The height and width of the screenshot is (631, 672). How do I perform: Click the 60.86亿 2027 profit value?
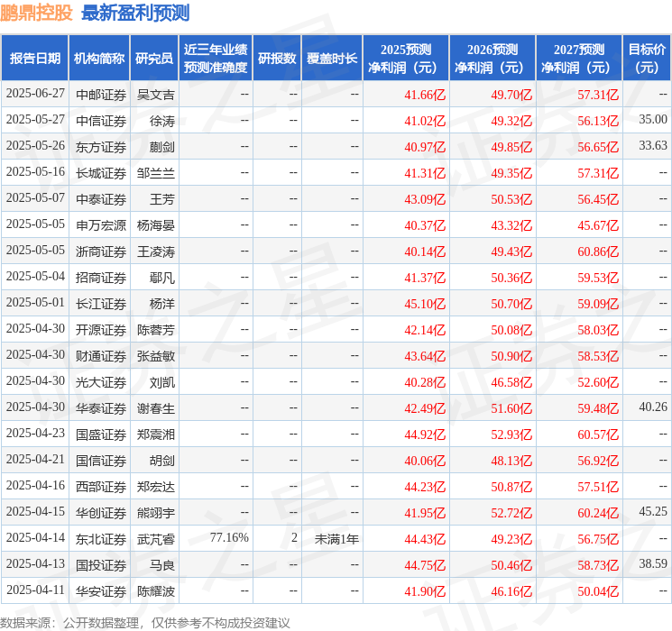click(x=598, y=251)
